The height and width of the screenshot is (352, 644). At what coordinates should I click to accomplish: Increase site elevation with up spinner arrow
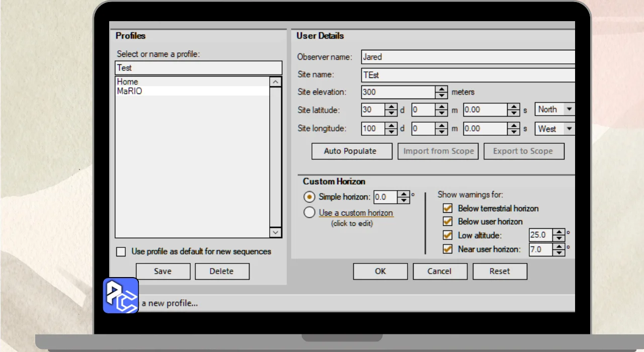click(441, 89)
